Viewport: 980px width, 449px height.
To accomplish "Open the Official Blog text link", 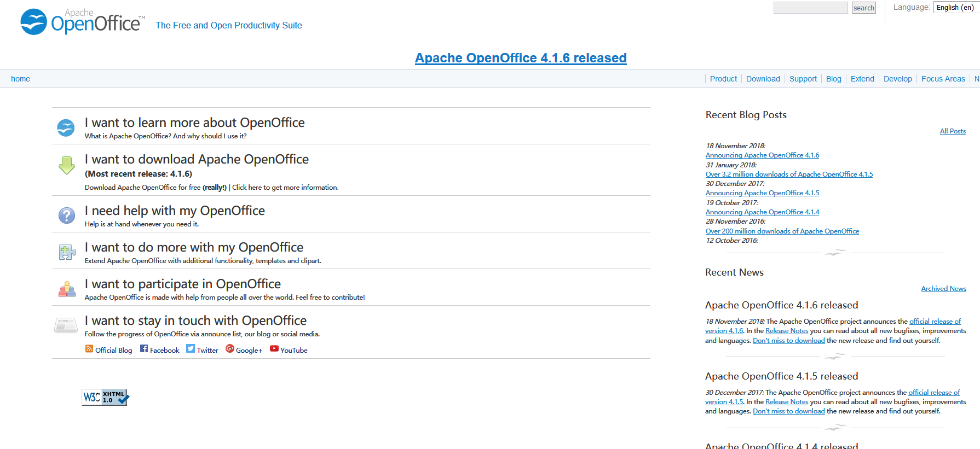I will click(x=113, y=351).
